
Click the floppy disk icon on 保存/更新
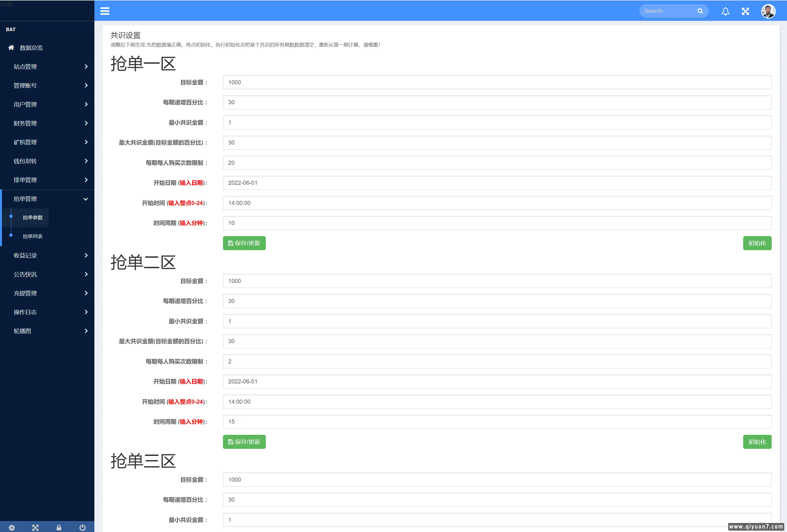click(230, 243)
